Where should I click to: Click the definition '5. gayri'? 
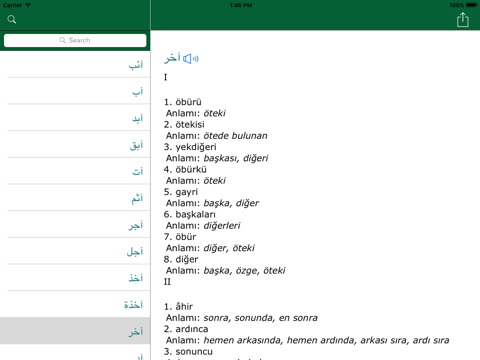click(x=181, y=192)
